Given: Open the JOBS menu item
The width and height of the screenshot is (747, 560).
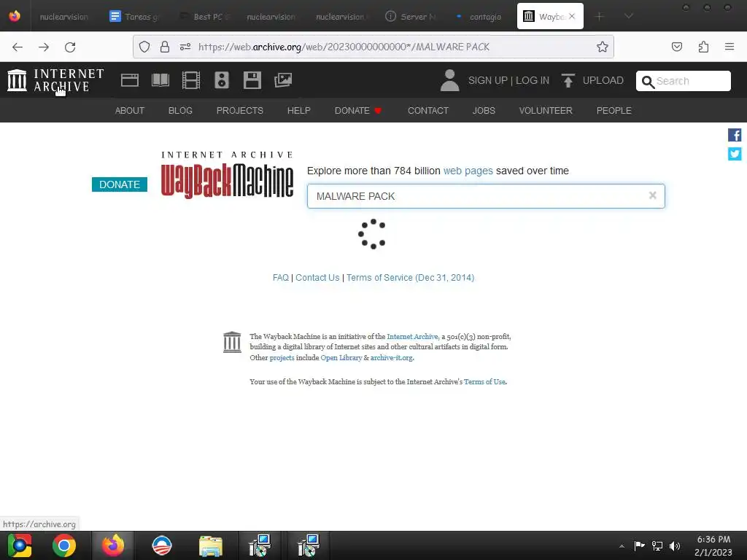Looking at the screenshot, I should pos(484,111).
